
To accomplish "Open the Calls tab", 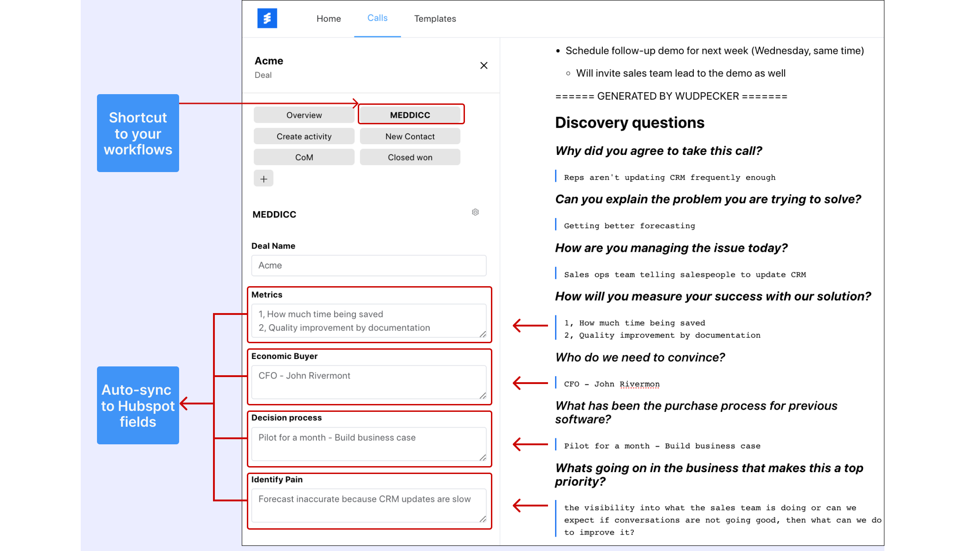I will tap(377, 18).
